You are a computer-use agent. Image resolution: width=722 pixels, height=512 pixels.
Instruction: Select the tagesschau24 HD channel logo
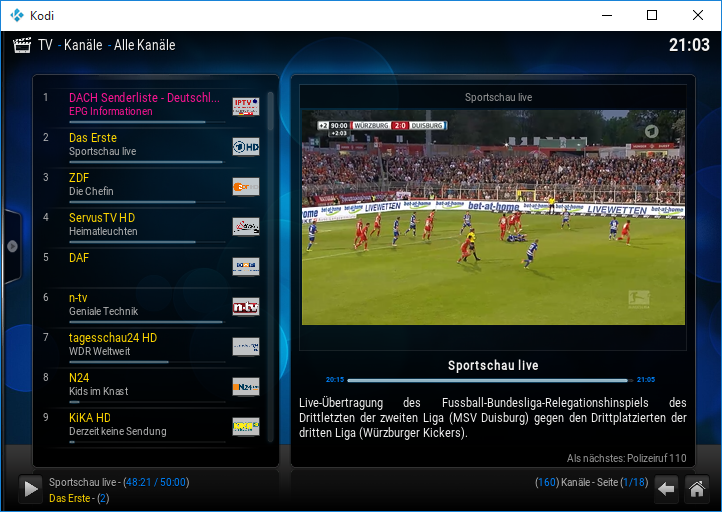point(246,347)
